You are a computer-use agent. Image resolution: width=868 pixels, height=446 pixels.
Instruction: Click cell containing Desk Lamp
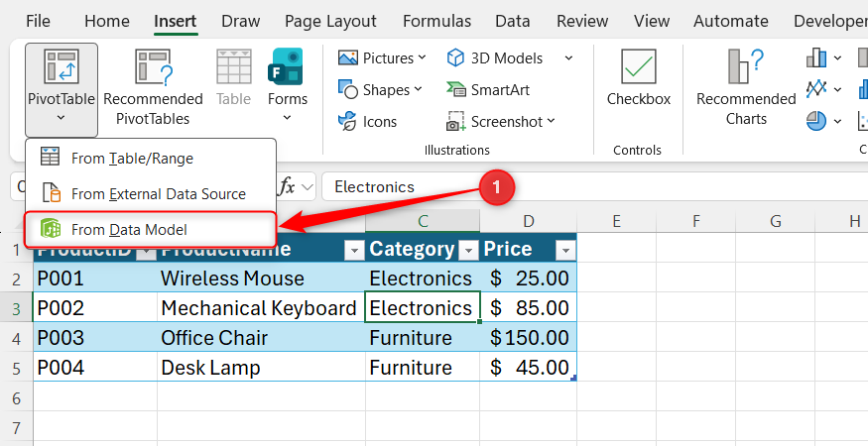[261, 368]
